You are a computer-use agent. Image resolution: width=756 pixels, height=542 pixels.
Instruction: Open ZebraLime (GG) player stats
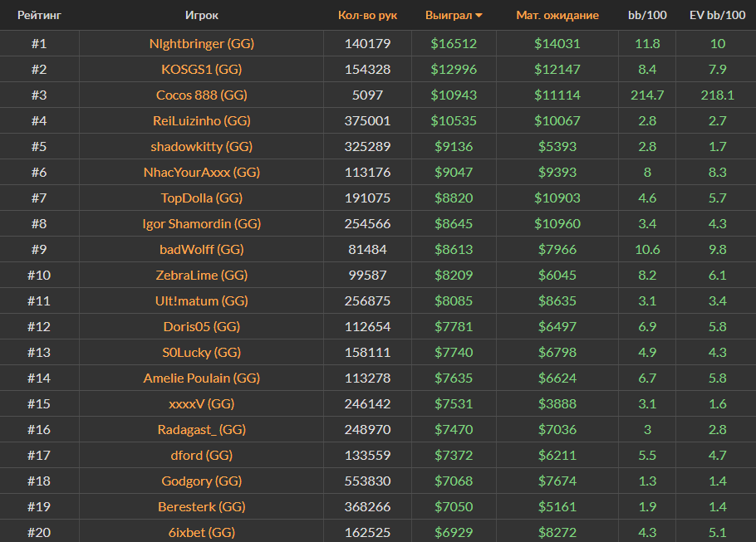tap(201, 275)
